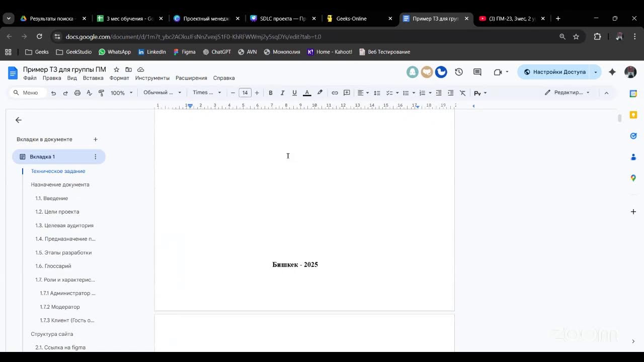Viewport: 644px width, 362px height.
Task: Increase the font size
Action: (257, 93)
